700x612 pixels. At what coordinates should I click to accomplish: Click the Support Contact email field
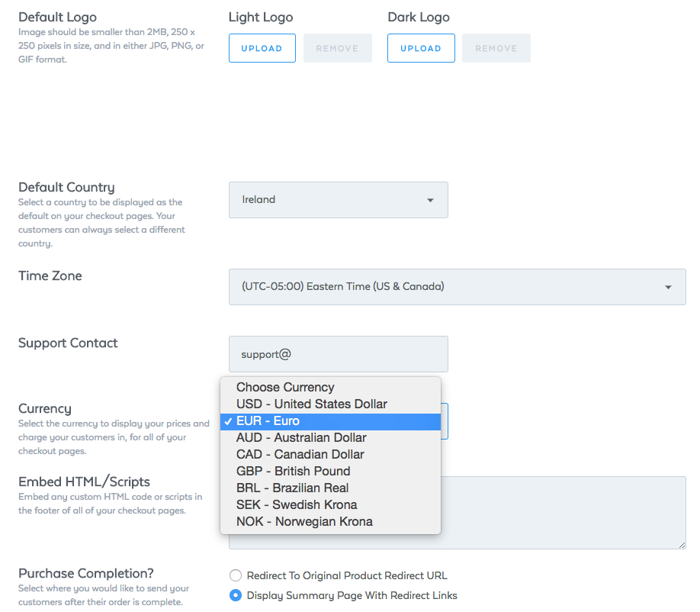pyautogui.click(x=339, y=354)
